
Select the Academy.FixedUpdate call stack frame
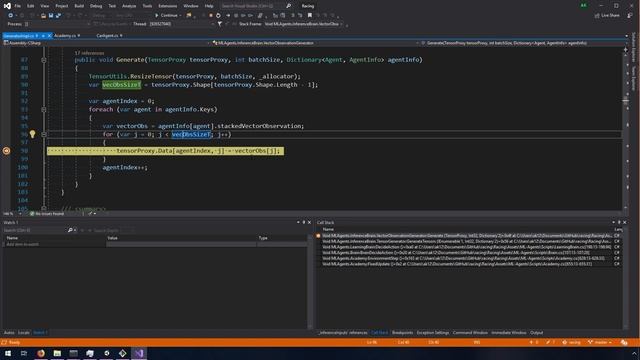pos(468,264)
